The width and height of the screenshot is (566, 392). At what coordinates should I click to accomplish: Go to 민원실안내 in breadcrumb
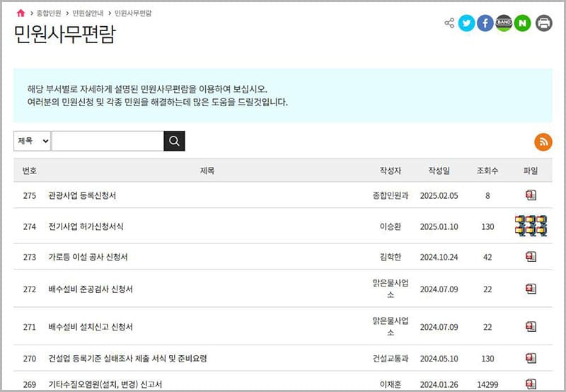tap(86, 13)
